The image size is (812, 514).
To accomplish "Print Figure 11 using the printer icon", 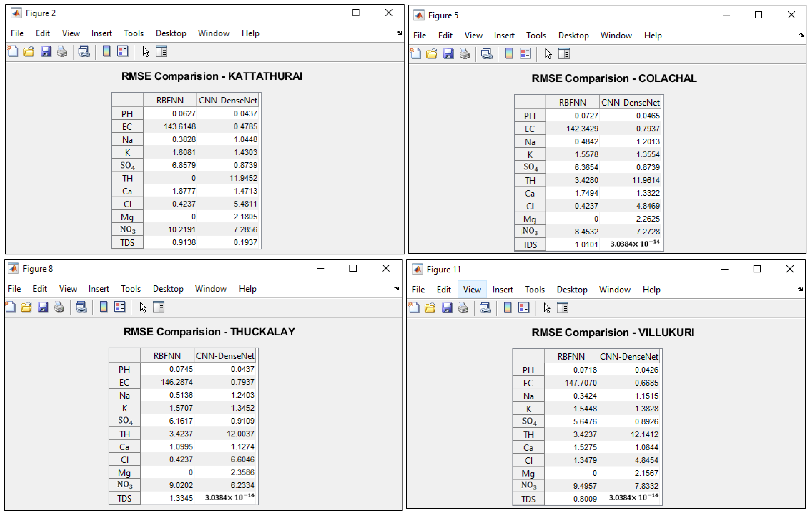I will (x=463, y=308).
